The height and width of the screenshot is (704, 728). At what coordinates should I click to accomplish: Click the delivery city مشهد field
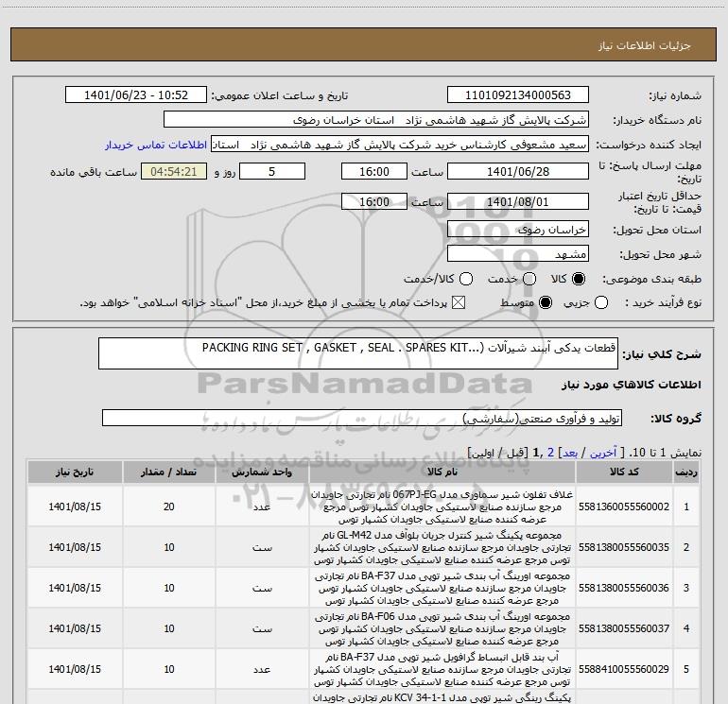[516, 254]
